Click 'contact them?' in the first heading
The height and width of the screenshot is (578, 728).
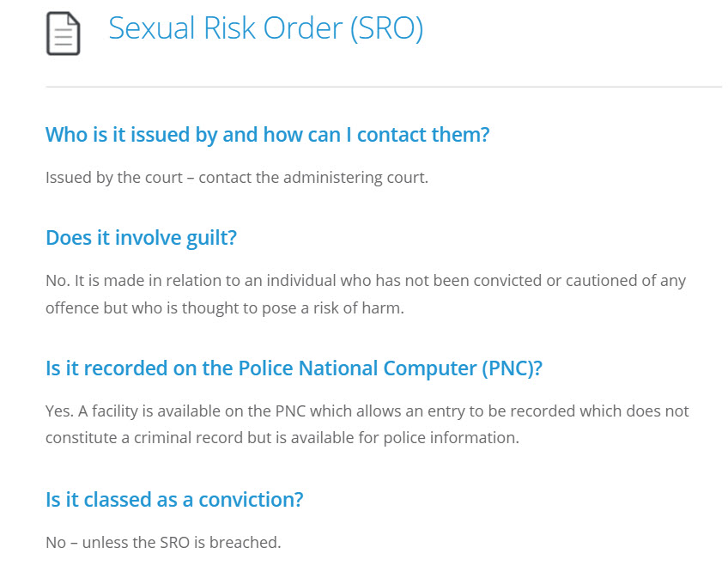tap(423, 135)
